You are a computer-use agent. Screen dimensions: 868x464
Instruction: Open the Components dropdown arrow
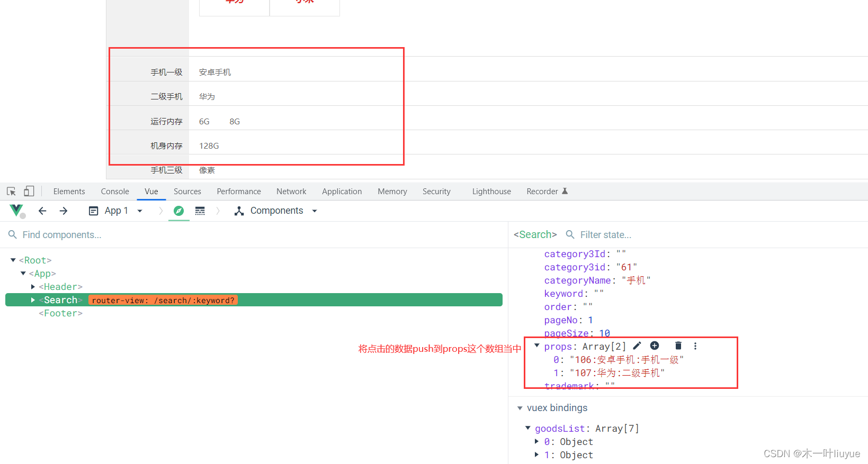tap(315, 211)
